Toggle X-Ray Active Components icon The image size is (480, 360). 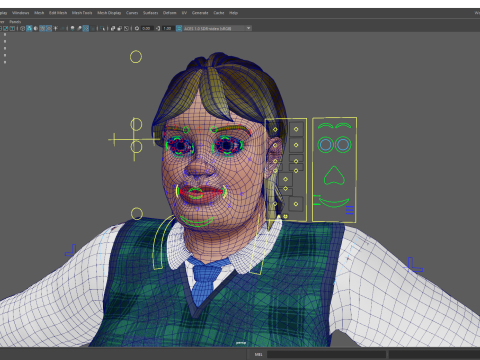coord(119,29)
